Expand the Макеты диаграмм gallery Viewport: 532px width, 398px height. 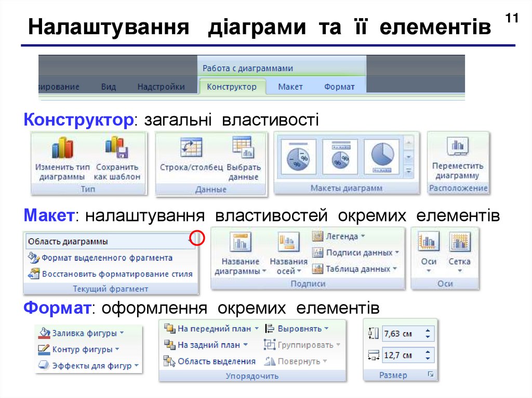pyautogui.click(x=409, y=171)
